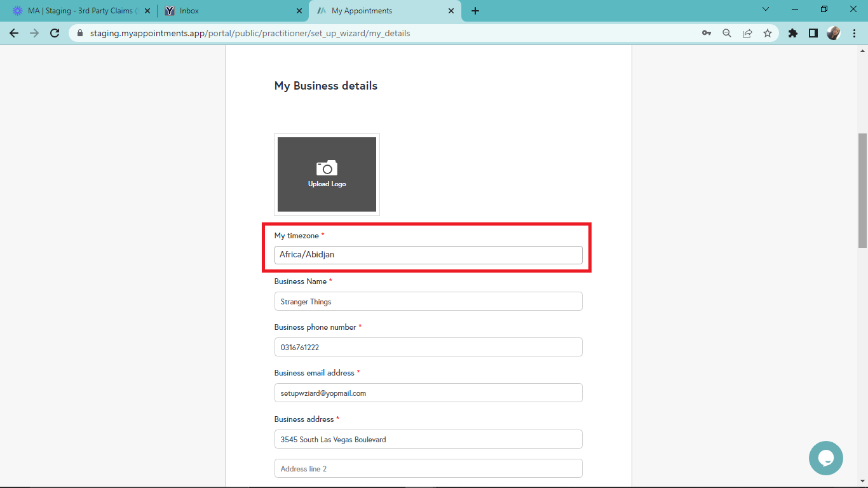Switch to the Inbox tab
868x488 pixels.
click(232, 11)
